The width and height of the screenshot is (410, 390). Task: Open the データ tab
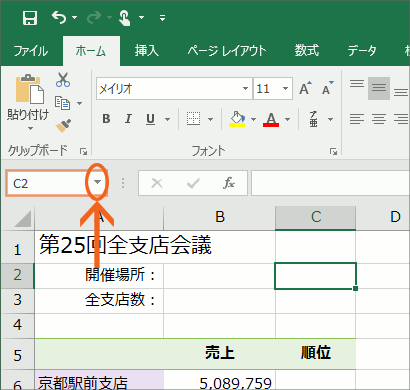coord(362,51)
